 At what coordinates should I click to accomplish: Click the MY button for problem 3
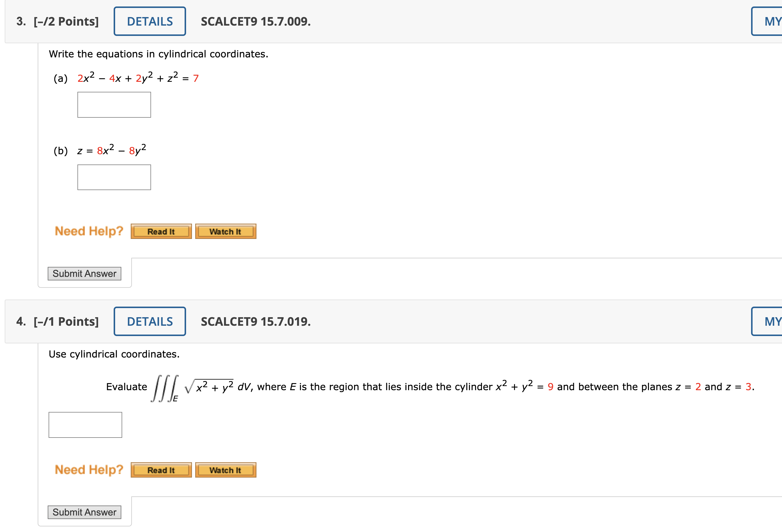771,21
